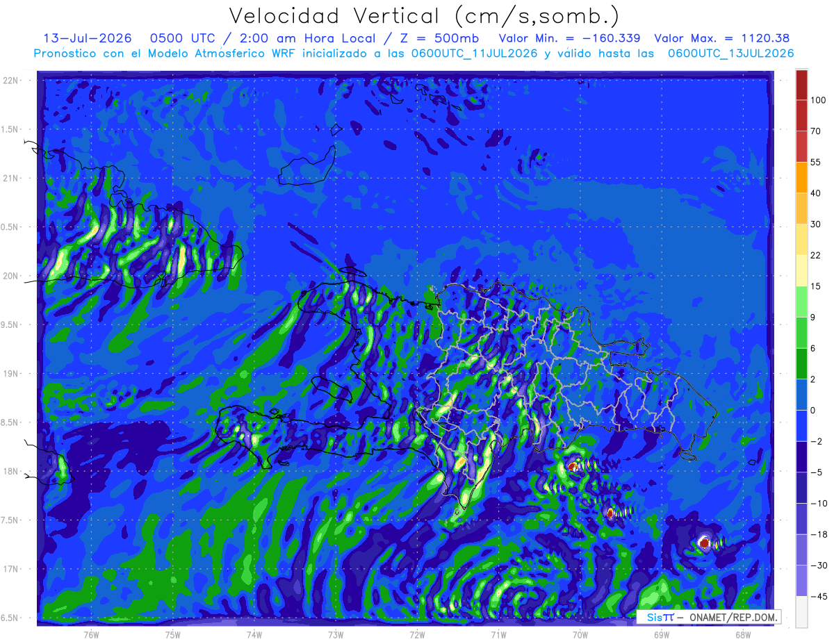834x644 pixels.
Task: Click the "SisTT" logo text
Action: pos(660,617)
